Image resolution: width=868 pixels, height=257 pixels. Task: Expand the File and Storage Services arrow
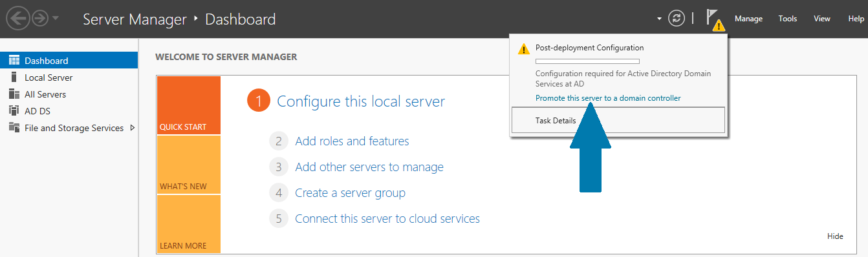click(133, 128)
